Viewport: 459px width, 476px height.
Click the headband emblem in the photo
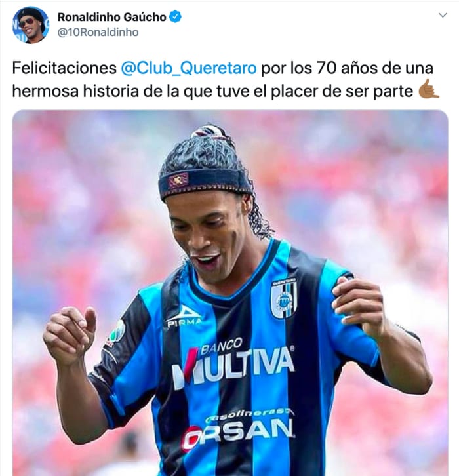pyautogui.click(x=178, y=180)
